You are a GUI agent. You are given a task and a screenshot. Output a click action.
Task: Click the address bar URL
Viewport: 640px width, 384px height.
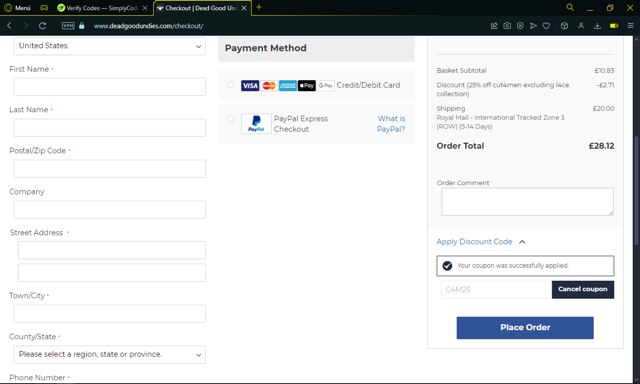(x=149, y=26)
